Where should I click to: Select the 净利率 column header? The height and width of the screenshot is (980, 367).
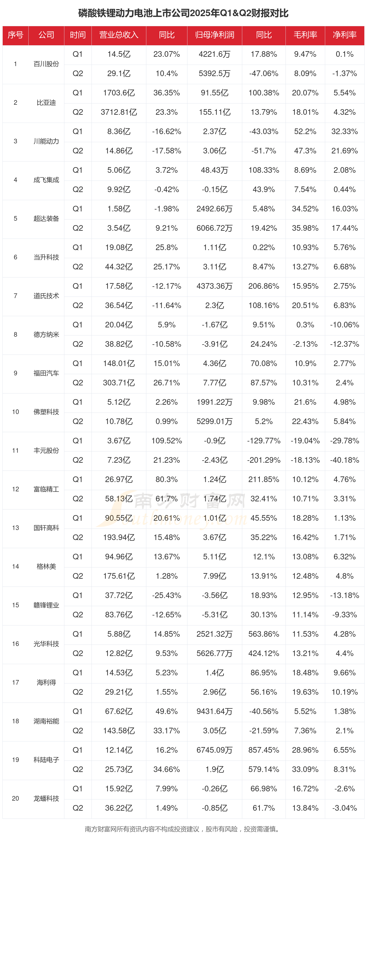coord(344,35)
